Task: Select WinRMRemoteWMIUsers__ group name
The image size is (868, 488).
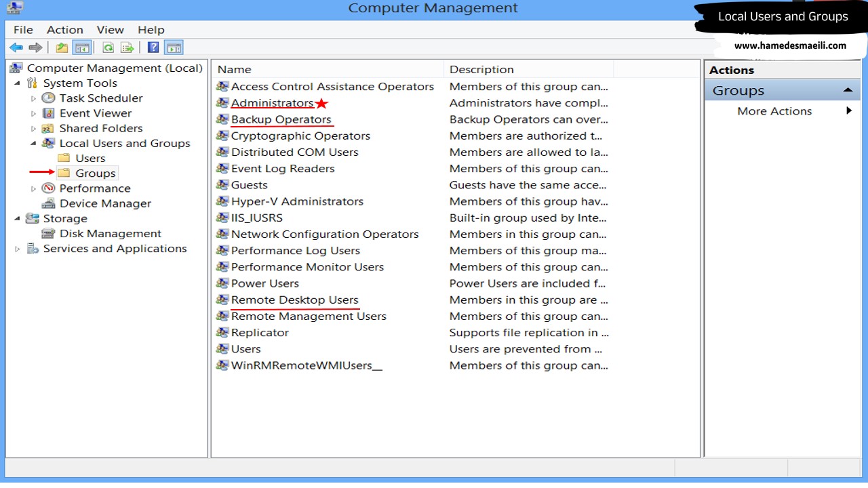Action: [307, 365]
